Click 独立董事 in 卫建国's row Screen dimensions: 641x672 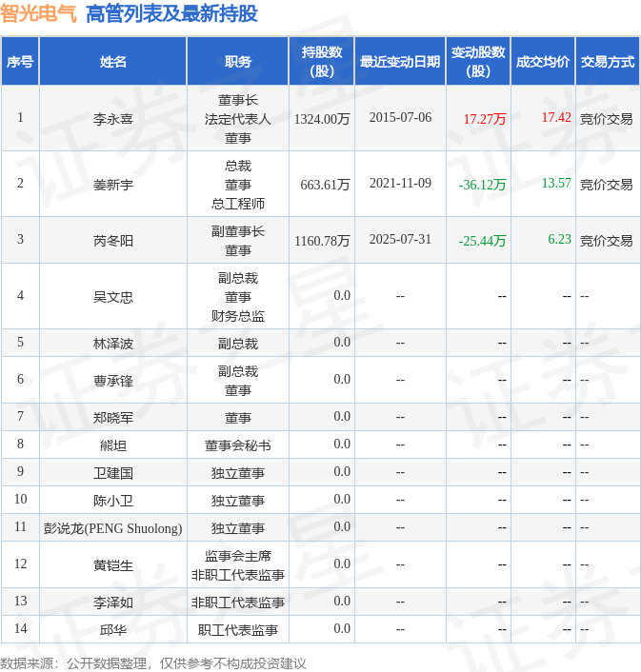[x=238, y=473]
